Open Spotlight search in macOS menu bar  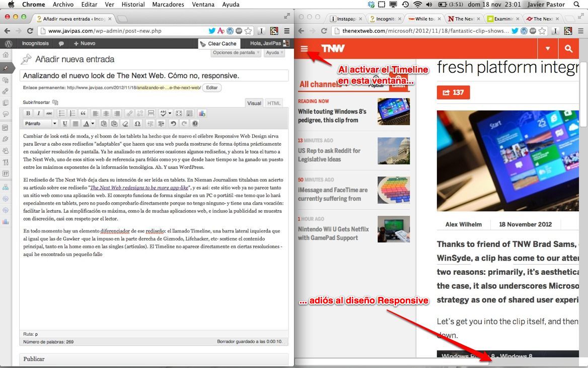[577, 5]
